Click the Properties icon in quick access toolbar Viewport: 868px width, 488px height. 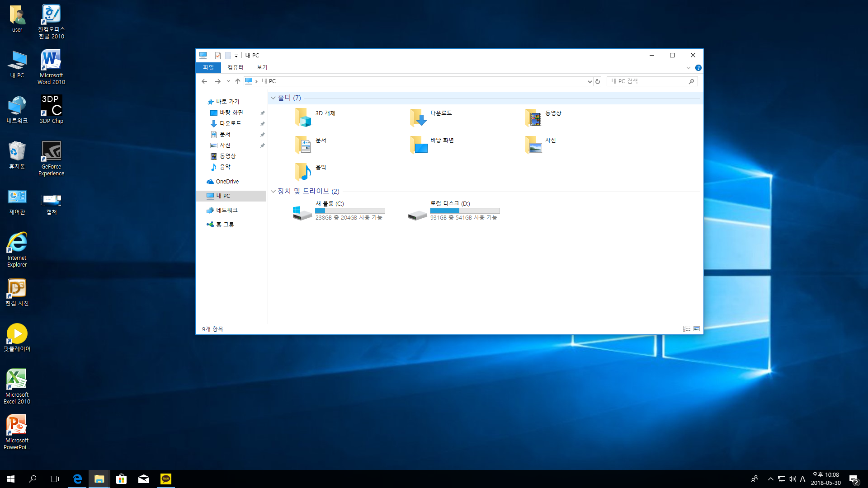(x=218, y=56)
